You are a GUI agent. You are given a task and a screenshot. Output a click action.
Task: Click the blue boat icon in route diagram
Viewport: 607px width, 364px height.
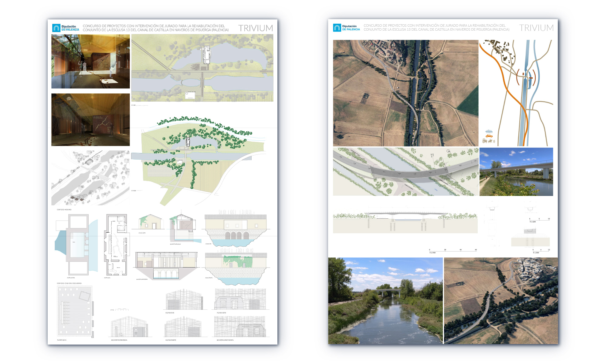[x=489, y=131]
